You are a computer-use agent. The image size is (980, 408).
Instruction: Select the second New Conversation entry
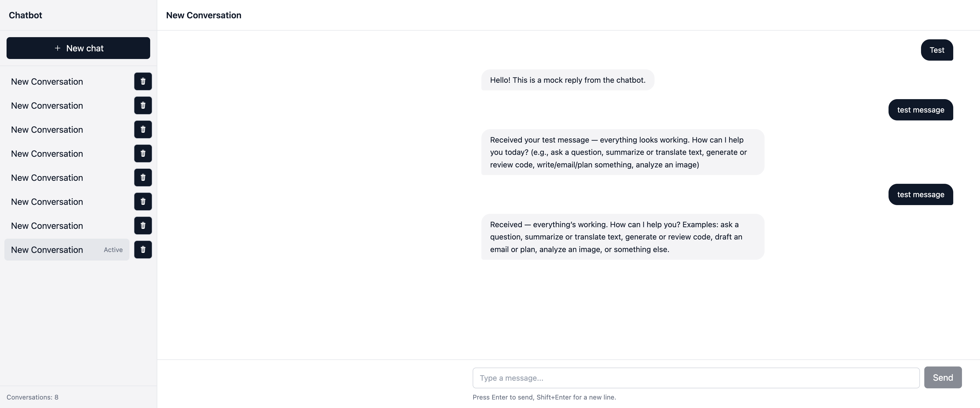click(x=47, y=105)
